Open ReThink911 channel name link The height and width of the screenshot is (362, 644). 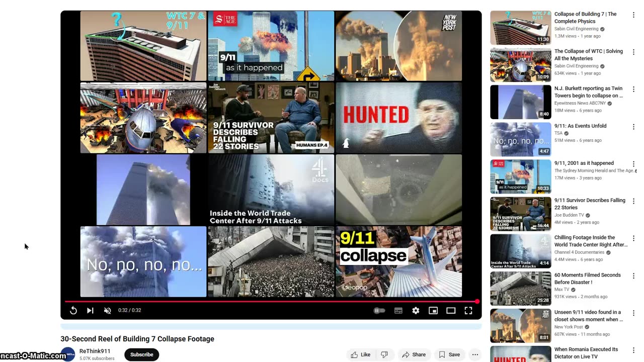point(95,351)
